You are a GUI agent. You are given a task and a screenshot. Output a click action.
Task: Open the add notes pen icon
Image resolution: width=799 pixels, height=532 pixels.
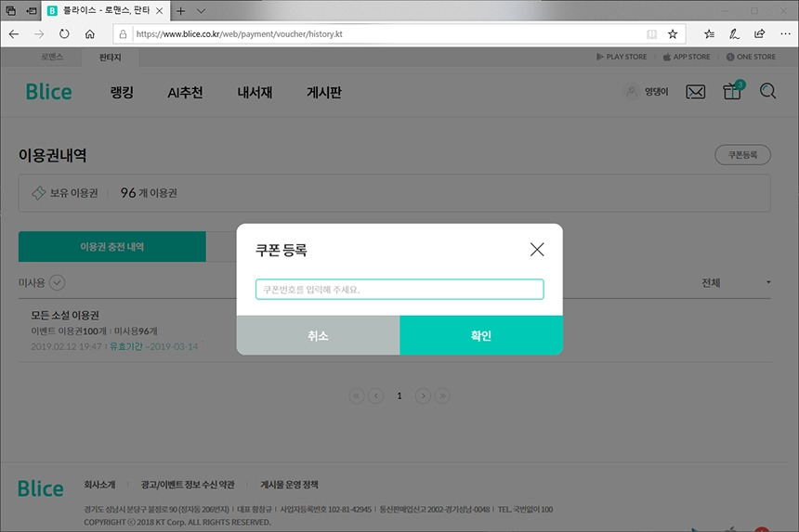click(734, 34)
